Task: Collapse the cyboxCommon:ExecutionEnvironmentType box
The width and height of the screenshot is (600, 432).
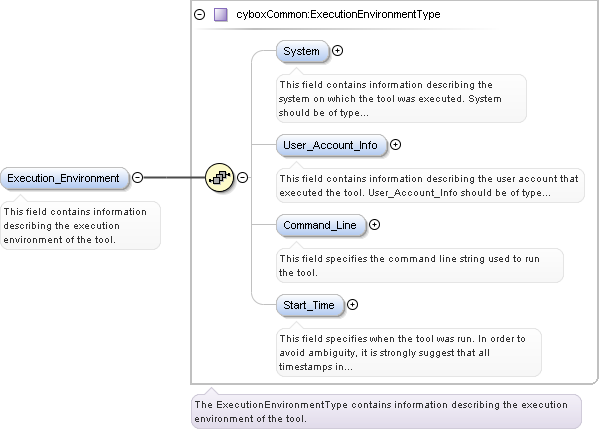Action: click(x=200, y=15)
